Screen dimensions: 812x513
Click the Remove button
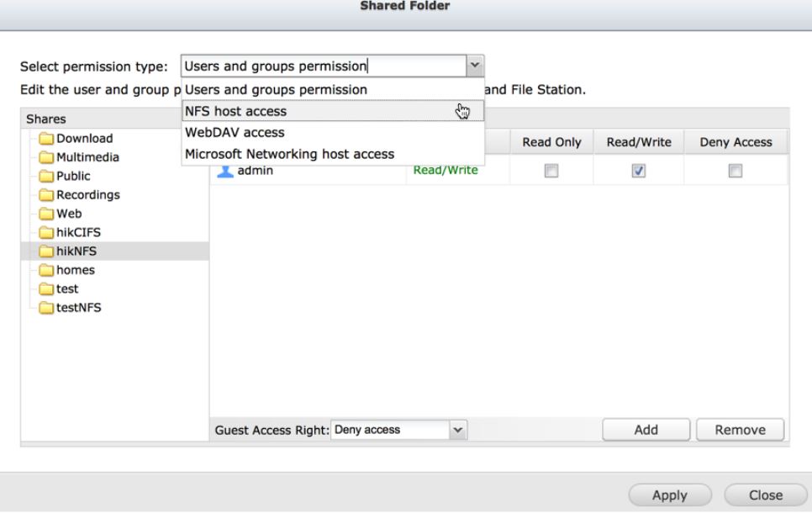740,430
